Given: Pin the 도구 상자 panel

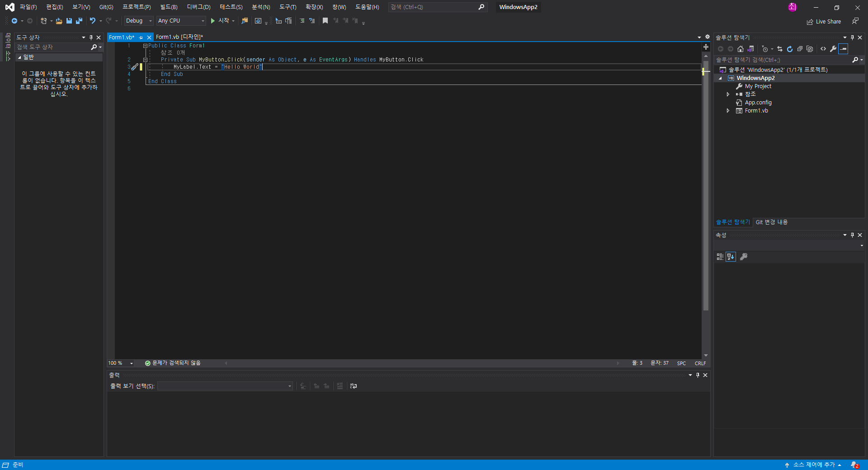Looking at the screenshot, I should (x=90, y=38).
